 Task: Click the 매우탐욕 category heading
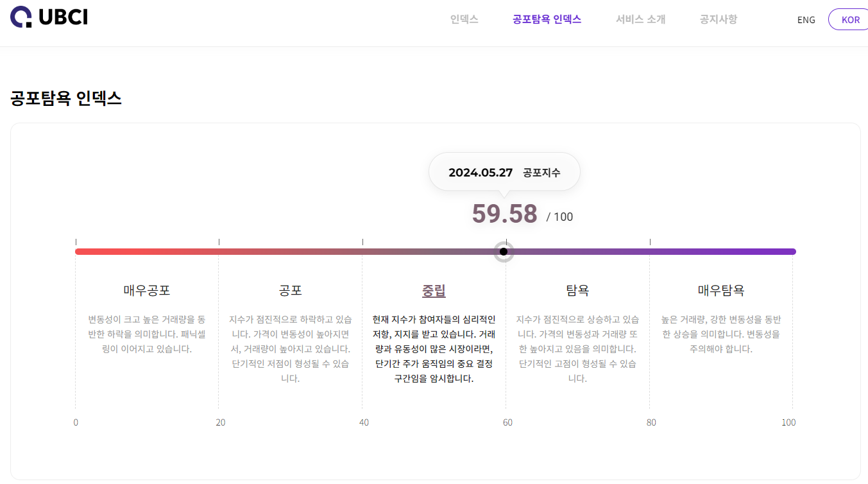721,290
